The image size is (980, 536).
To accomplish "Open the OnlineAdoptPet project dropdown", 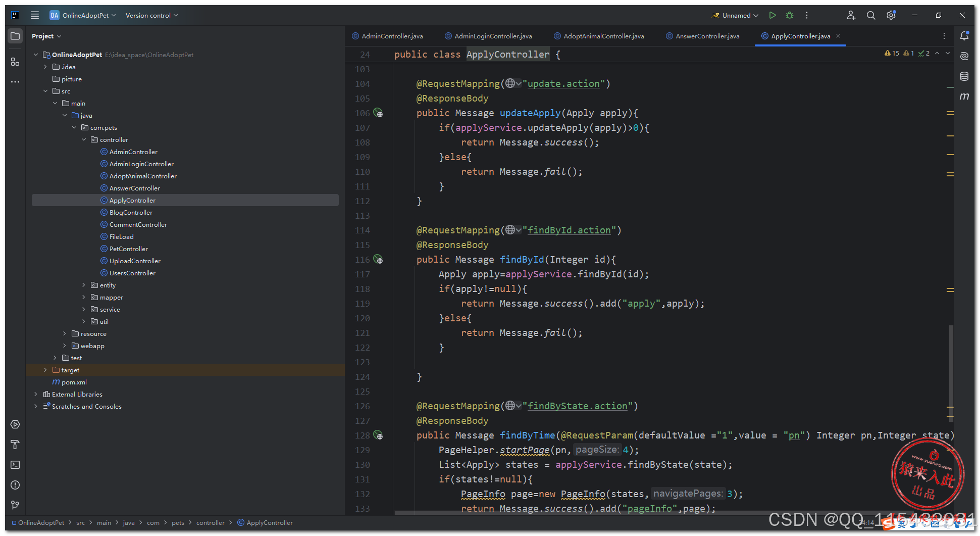I will (83, 15).
